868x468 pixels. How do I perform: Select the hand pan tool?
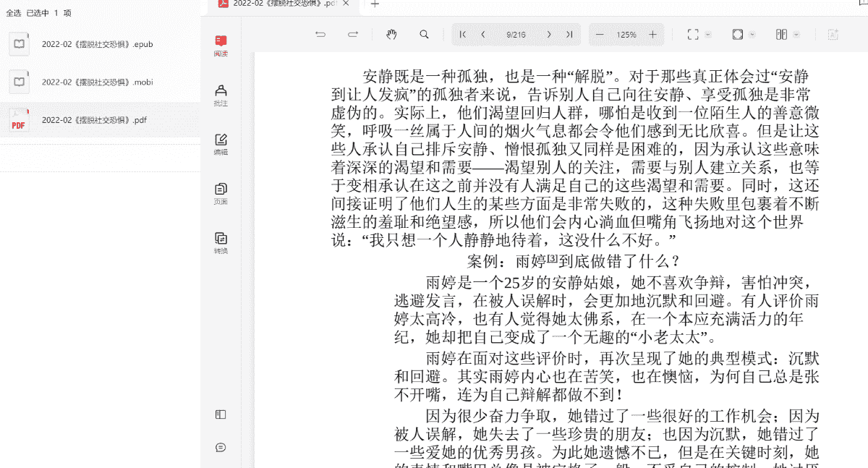[391, 35]
